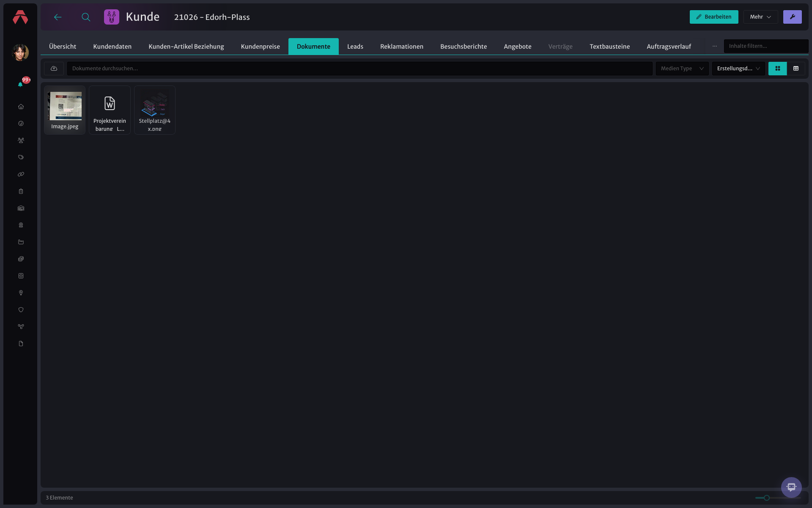This screenshot has width=812, height=508.
Task: Switch to grid tile view
Action: 777,69
